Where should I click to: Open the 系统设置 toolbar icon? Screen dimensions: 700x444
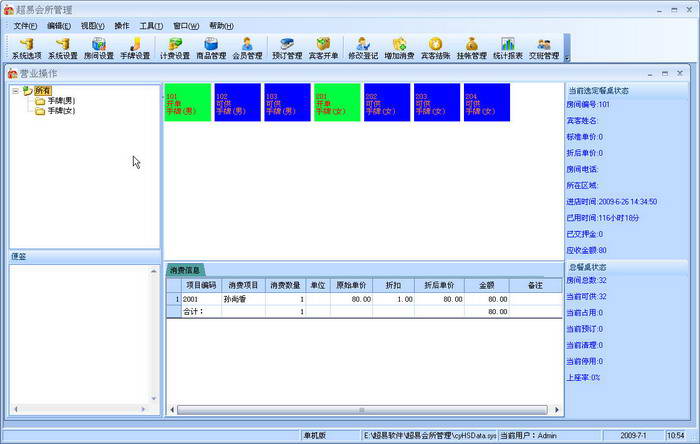click(63, 48)
